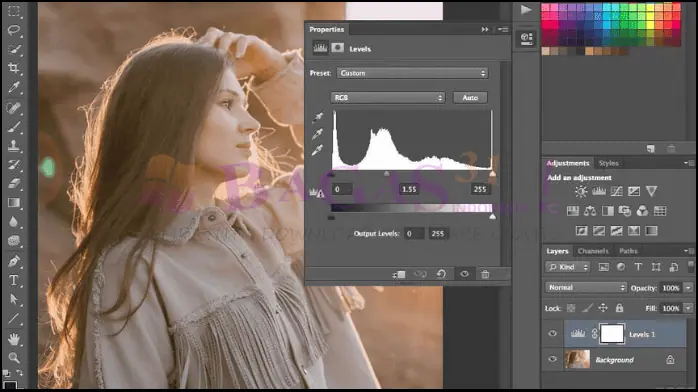Screen dimensions: 698x392
Task: Select the Zoom tool
Action: (14, 358)
